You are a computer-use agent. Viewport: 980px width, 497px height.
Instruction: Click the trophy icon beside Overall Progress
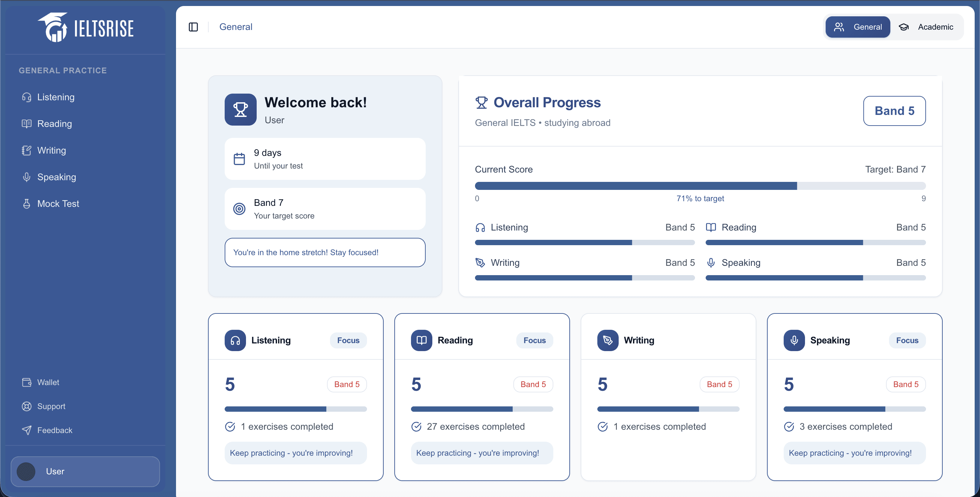482,102
